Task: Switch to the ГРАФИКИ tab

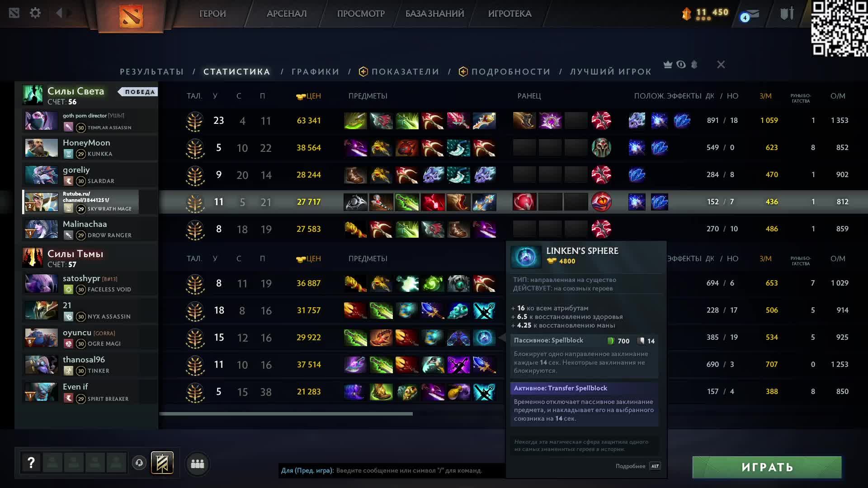Action: [315, 71]
